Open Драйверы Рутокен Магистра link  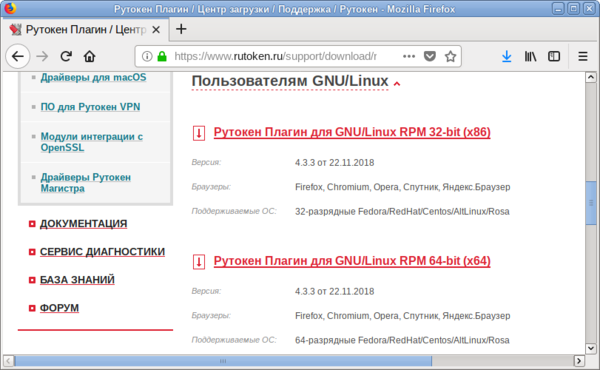86,183
